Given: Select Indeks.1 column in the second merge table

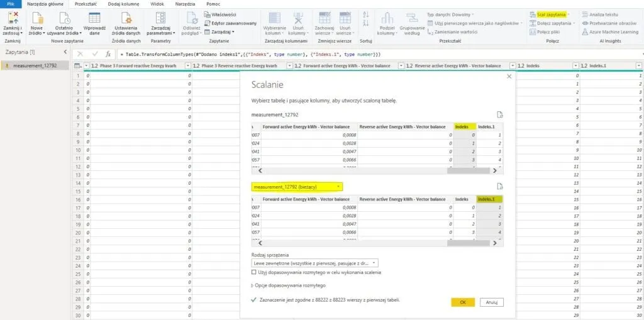Looking at the screenshot, I should (x=490, y=199).
